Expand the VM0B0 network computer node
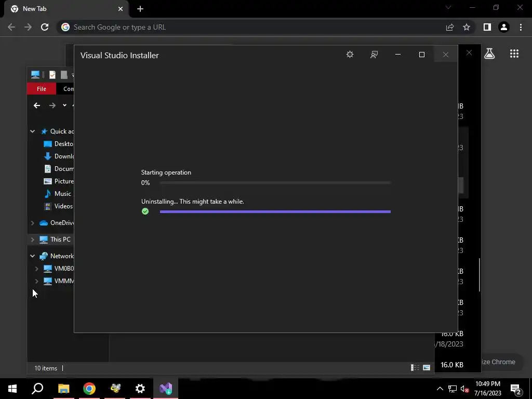 [x=37, y=269]
